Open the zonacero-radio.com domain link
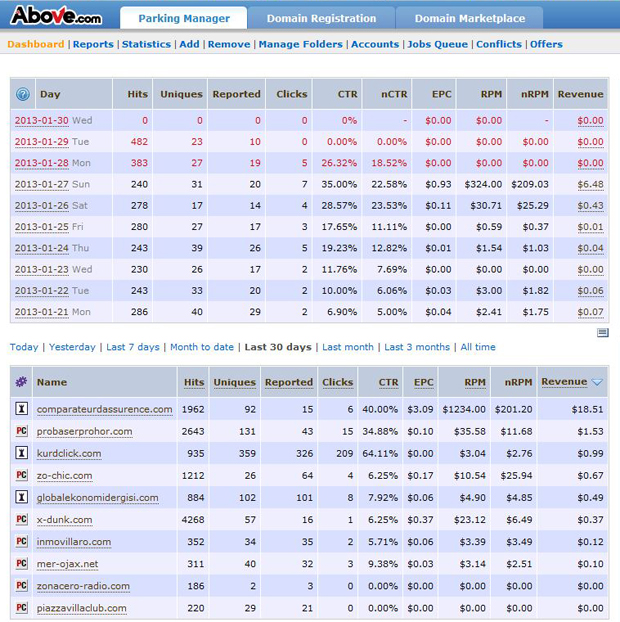This screenshot has width=620, height=622. [83, 586]
